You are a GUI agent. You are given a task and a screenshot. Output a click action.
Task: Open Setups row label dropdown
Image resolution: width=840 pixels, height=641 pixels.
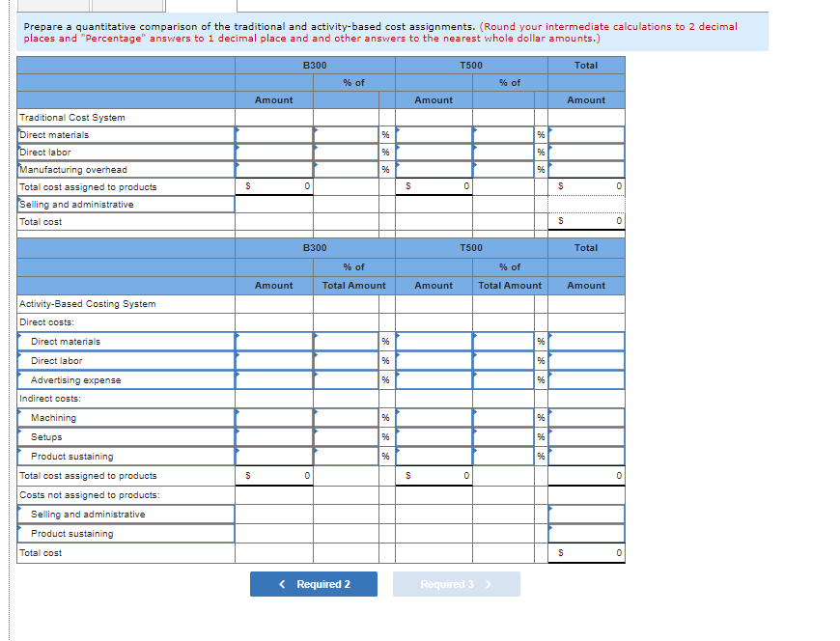pyautogui.click(x=126, y=437)
